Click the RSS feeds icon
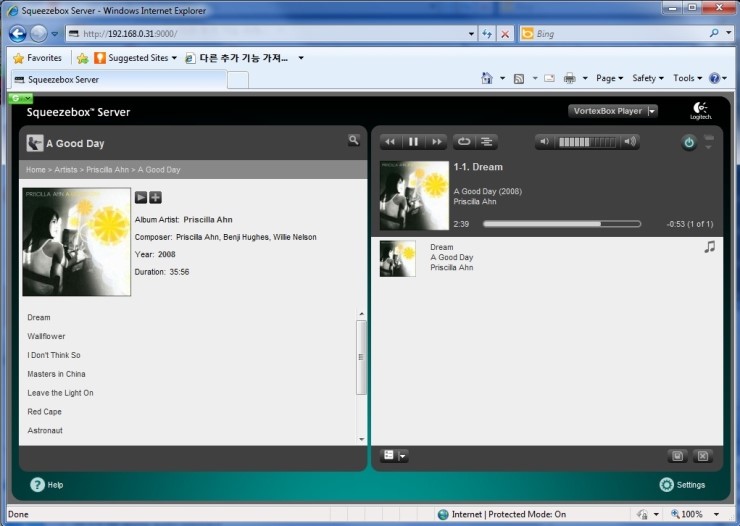 click(x=519, y=79)
